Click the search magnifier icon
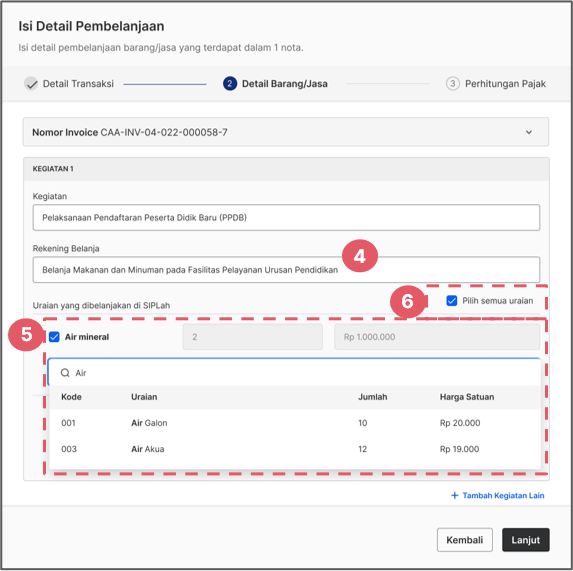Image resolution: width=573 pixels, height=571 pixels. point(65,373)
